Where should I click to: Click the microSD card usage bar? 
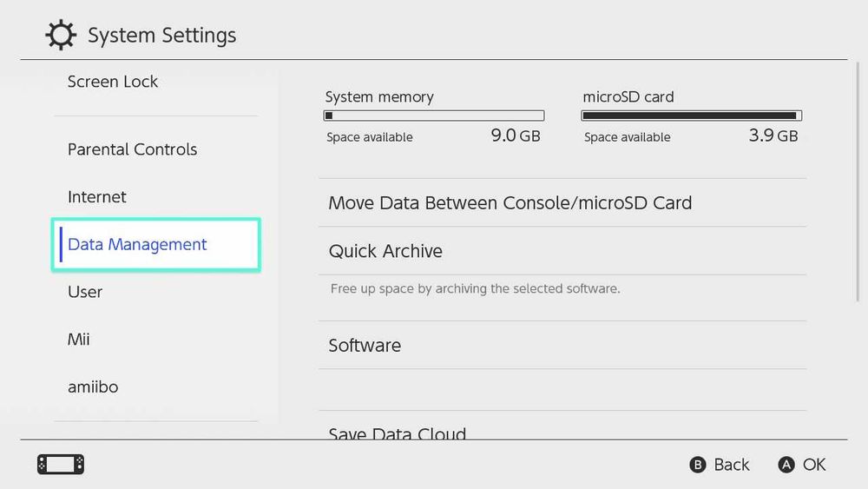pyautogui.click(x=692, y=116)
